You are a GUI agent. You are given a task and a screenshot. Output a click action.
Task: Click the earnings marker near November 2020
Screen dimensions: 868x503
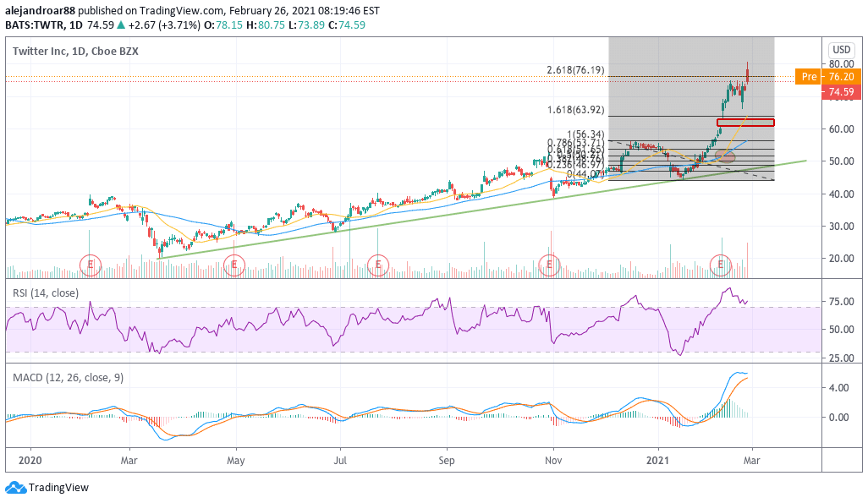tap(549, 265)
